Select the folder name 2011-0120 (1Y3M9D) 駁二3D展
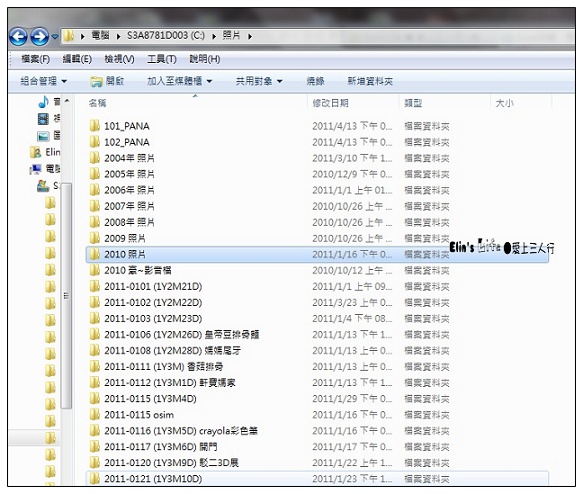583x494 pixels. point(171,463)
